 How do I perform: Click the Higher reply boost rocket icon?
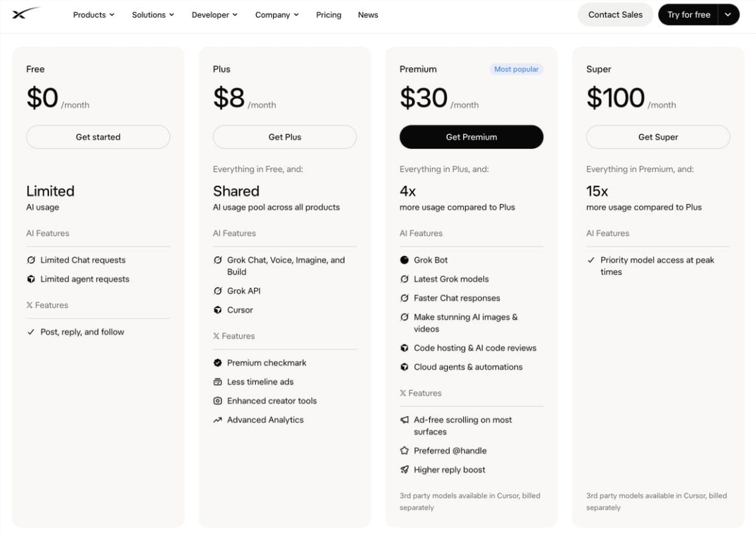tap(404, 470)
